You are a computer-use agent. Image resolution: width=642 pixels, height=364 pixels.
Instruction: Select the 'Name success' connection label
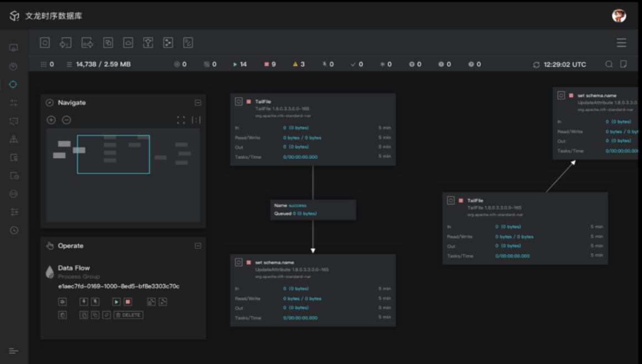pos(290,206)
